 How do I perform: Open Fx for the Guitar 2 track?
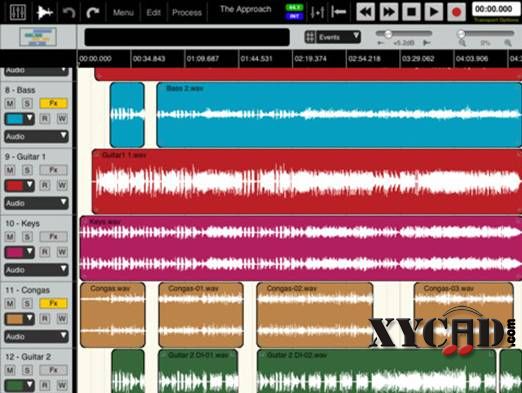(53, 370)
